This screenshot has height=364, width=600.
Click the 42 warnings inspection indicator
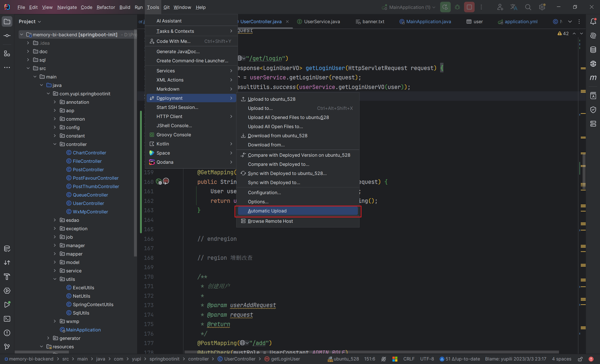pyautogui.click(x=563, y=33)
